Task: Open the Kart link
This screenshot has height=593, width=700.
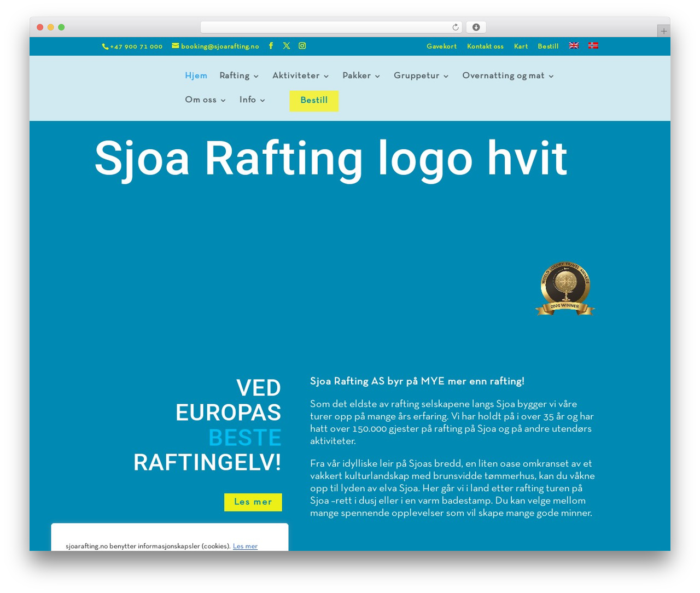Action: [521, 46]
